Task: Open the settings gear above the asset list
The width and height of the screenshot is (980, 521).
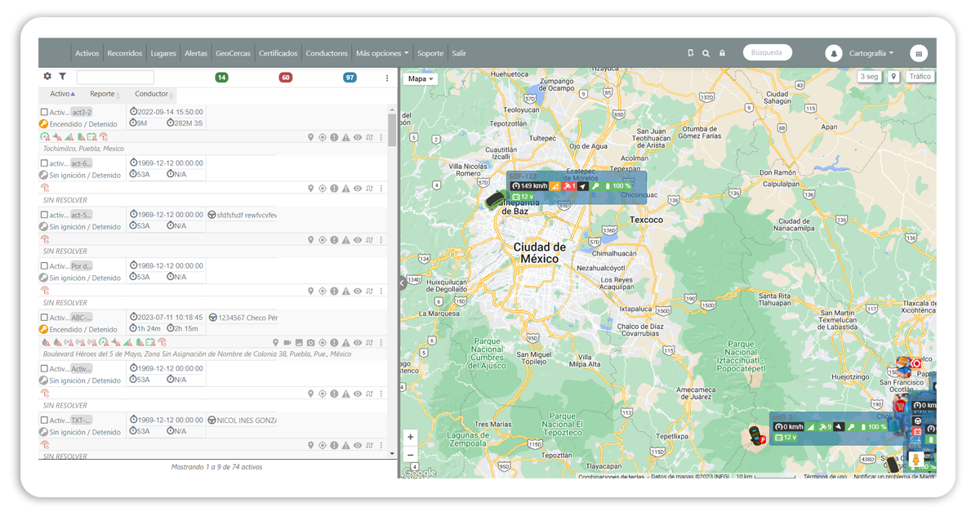Action: tap(47, 76)
